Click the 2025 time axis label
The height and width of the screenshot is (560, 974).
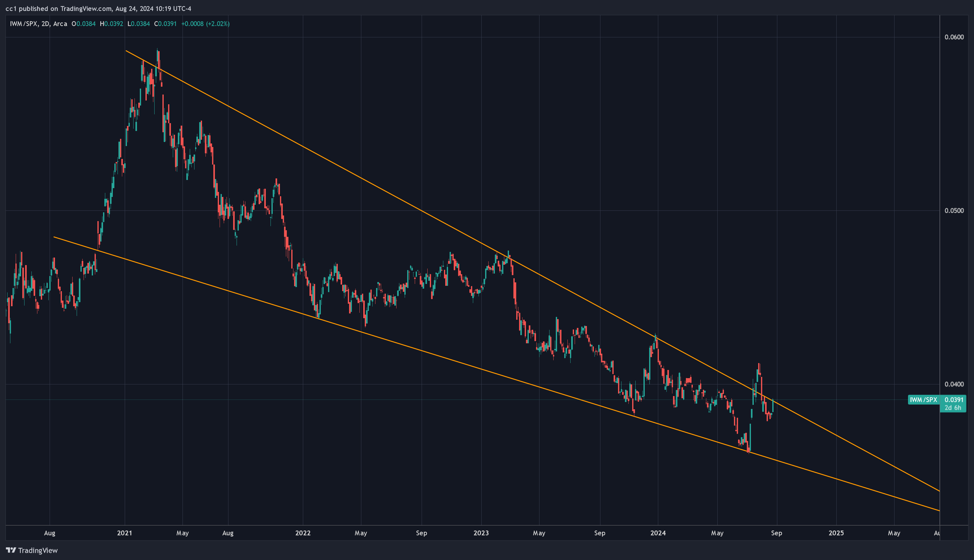pos(836,533)
